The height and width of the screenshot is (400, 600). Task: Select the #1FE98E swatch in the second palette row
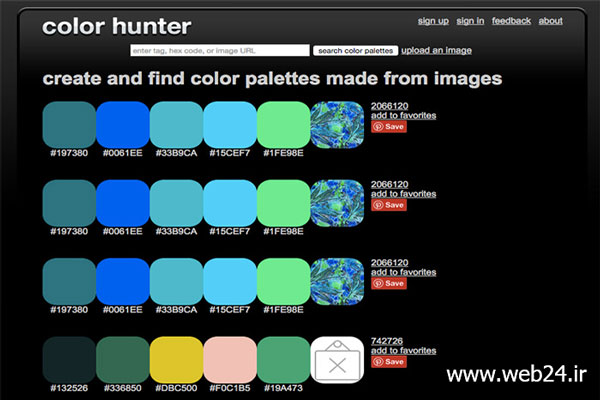[284, 203]
